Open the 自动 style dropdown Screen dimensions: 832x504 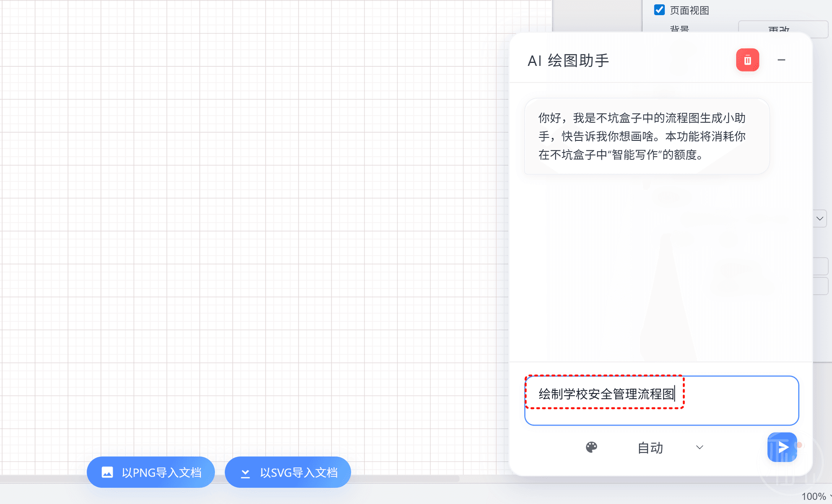coord(650,448)
